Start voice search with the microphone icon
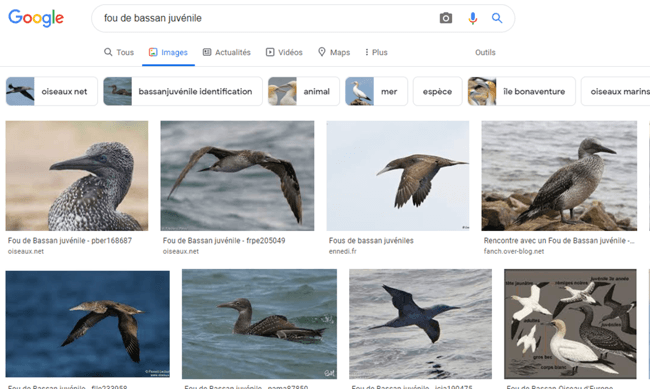The width and height of the screenshot is (650, 389). (x=472, y=18)
